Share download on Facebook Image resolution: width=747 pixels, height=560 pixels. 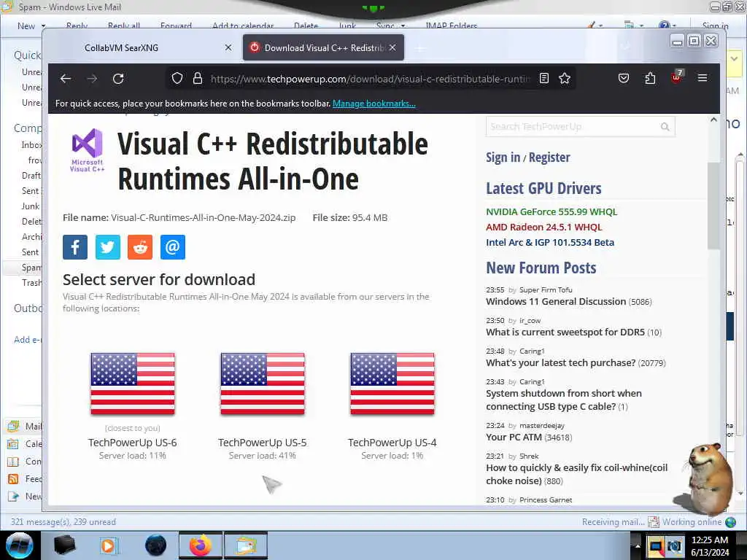75,247
